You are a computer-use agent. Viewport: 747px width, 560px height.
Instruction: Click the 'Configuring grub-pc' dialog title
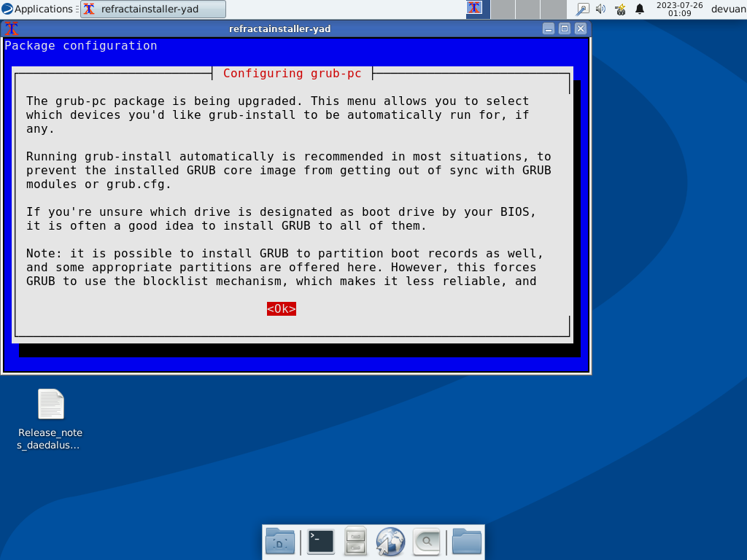(292, 74)
